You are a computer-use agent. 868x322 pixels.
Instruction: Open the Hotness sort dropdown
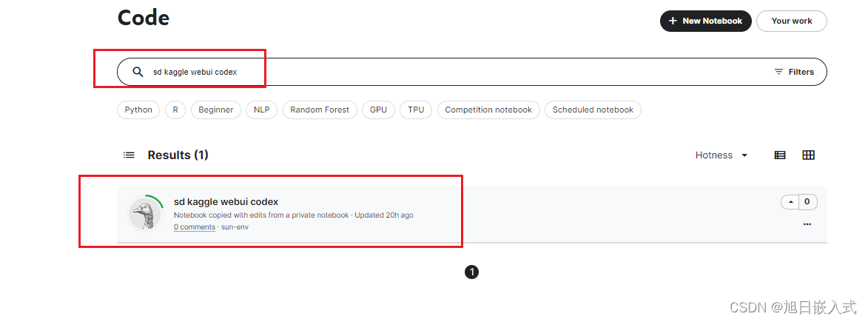click(722, 155)
